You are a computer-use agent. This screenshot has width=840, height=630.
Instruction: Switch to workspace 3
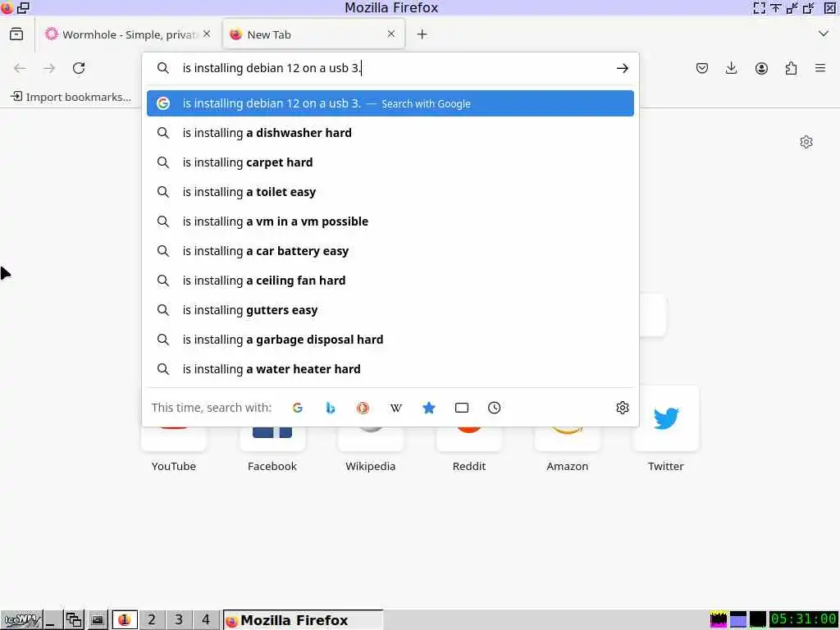[x=179, y=620]
